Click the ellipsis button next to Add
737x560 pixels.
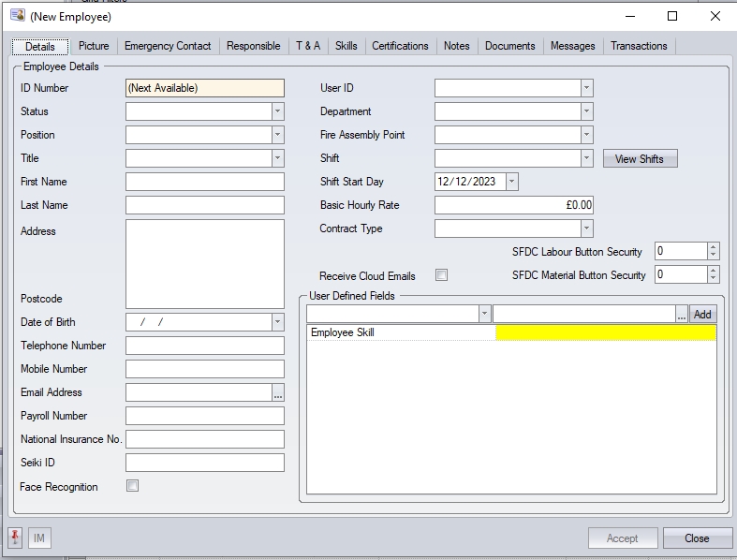[682, 315]
